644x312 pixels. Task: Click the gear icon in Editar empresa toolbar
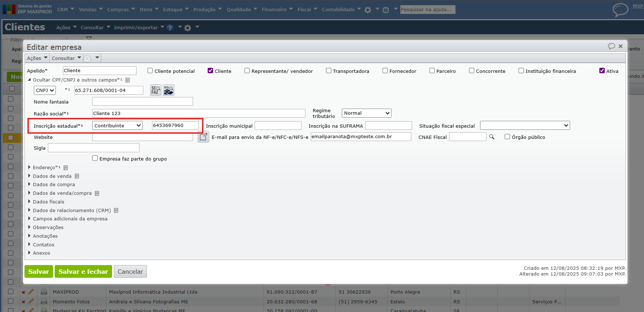(x=88, y=58)
